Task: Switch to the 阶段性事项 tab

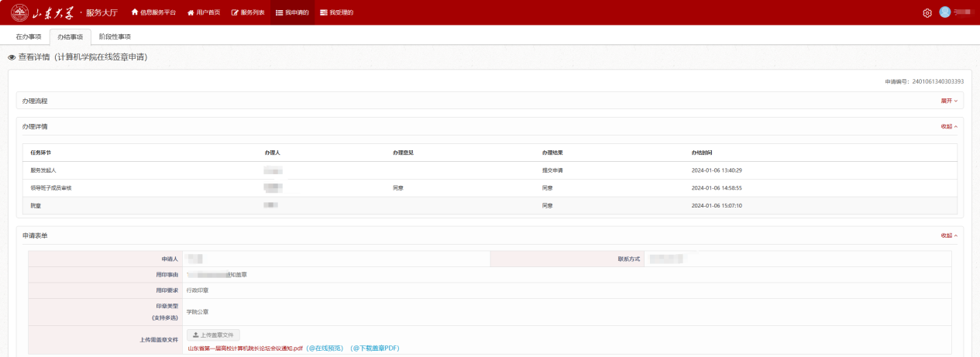Action: 115,36
